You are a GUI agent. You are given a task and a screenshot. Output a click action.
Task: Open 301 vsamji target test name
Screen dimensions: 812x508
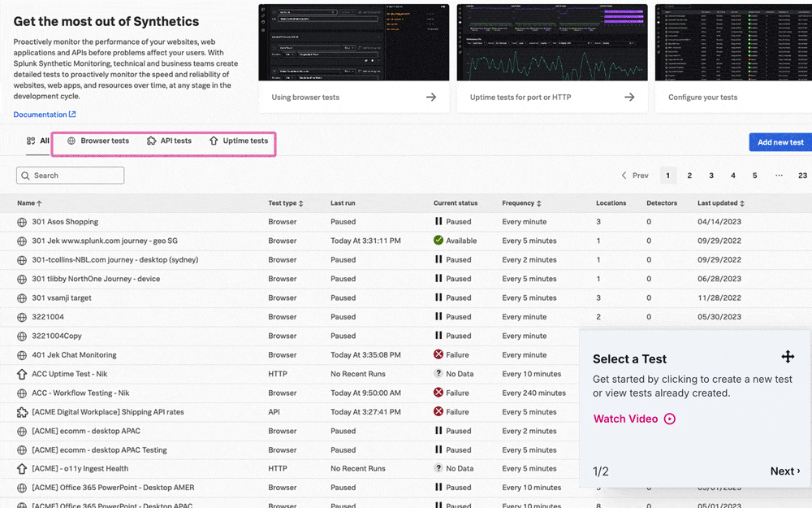[x=62, y=298]
